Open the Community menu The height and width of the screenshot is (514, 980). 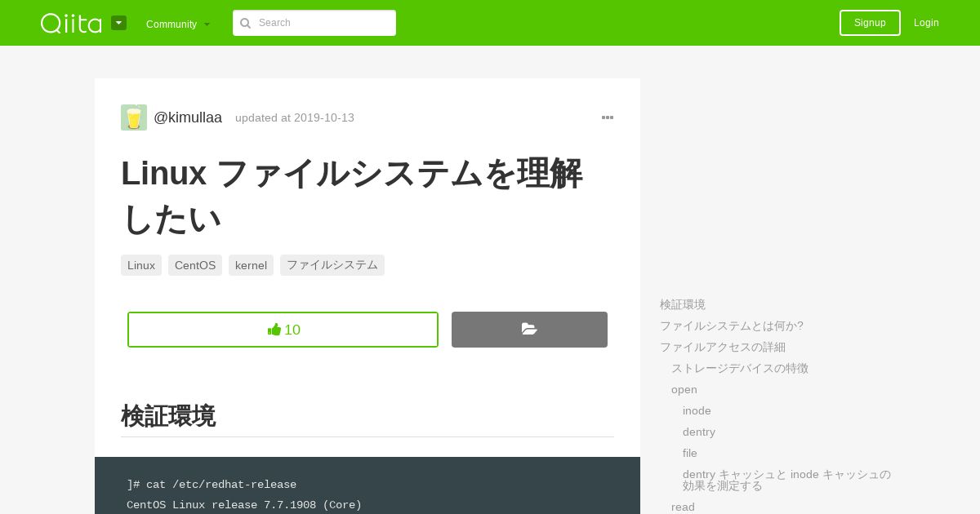tap(178, 24)
